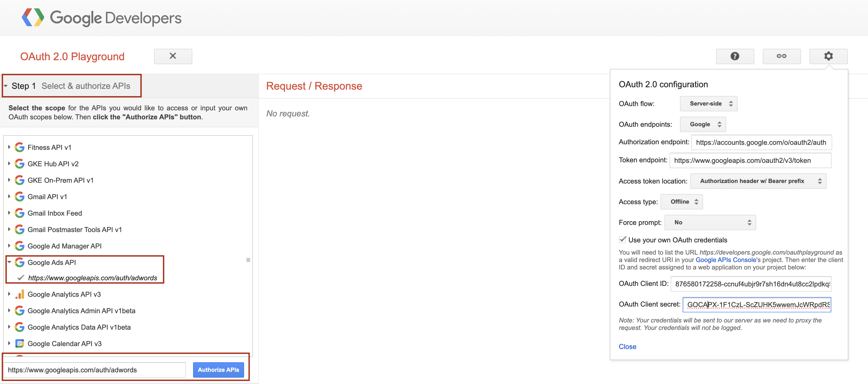Click the Google APIs Console link
This screenshot has height=384, width=868.
(725, 260)
